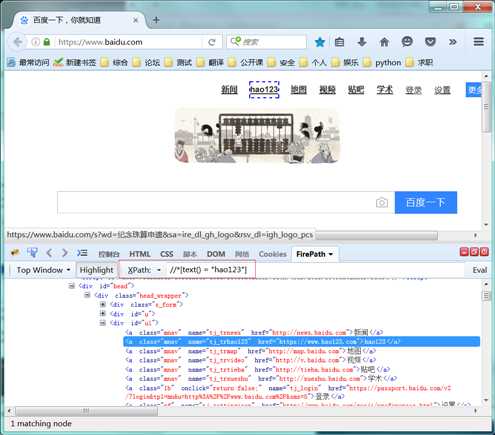Screen dimensions: 495x435
Task: Select the tj_trtieba anchor row
Action: 257,369
